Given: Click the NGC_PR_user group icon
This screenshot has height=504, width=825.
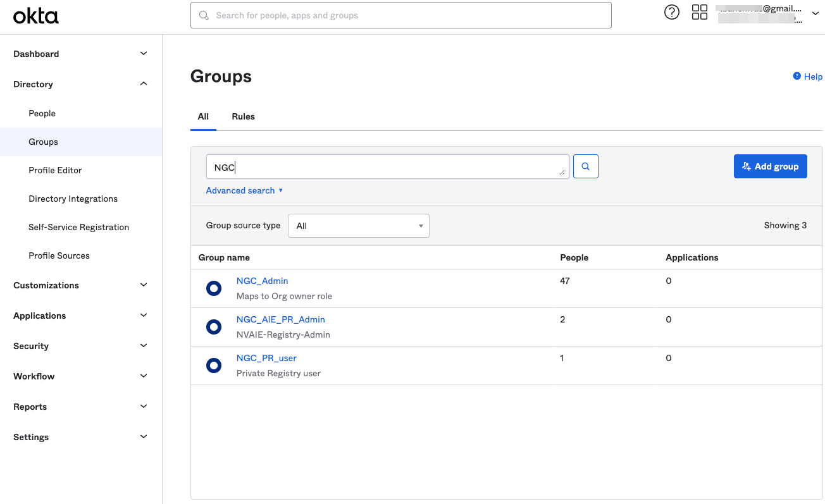Looking at the screenshot, I should tap(214, 366).
